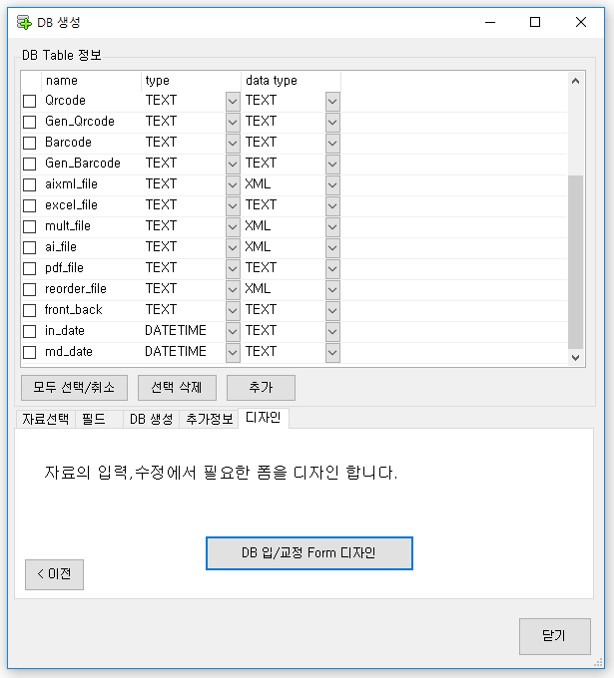Select the md_date row checkbox
This screenshot has width=614, height=678.
pyautogui.click(x=30, y=352)
